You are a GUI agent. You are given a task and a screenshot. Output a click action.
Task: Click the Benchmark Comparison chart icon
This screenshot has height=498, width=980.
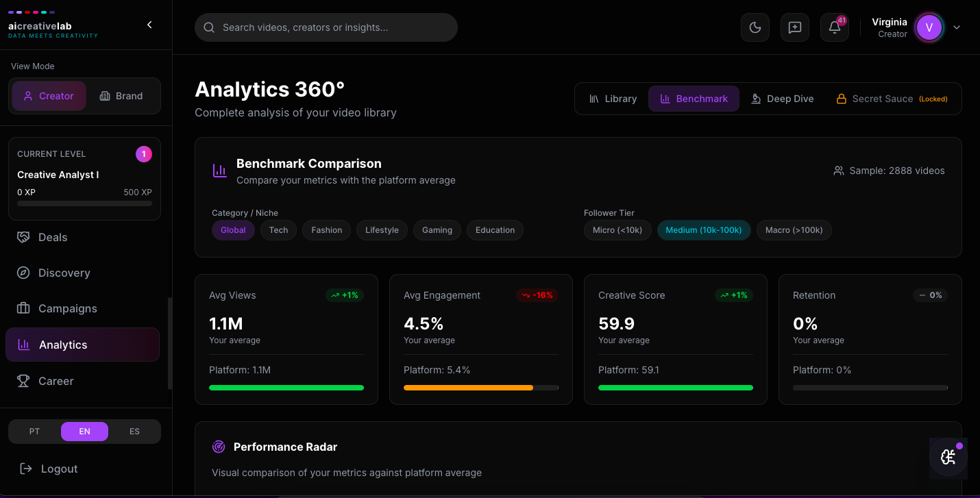point(219,171)
